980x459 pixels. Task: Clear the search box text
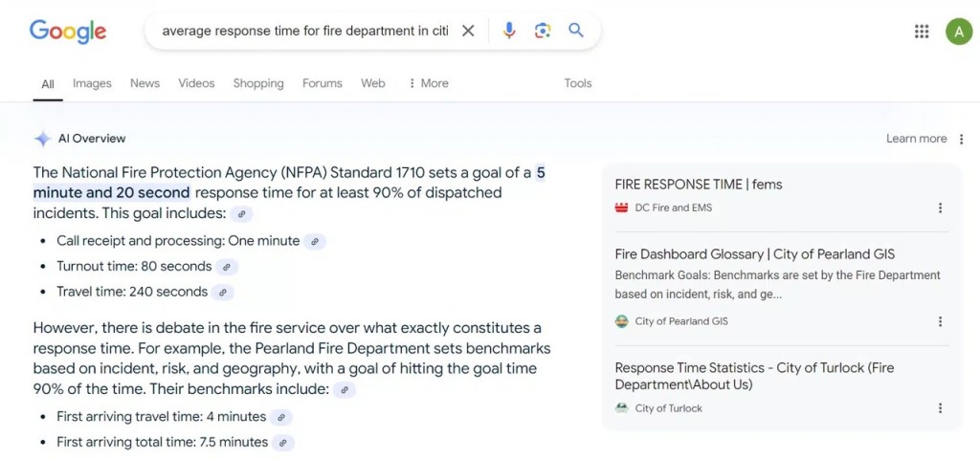[468, 31]
